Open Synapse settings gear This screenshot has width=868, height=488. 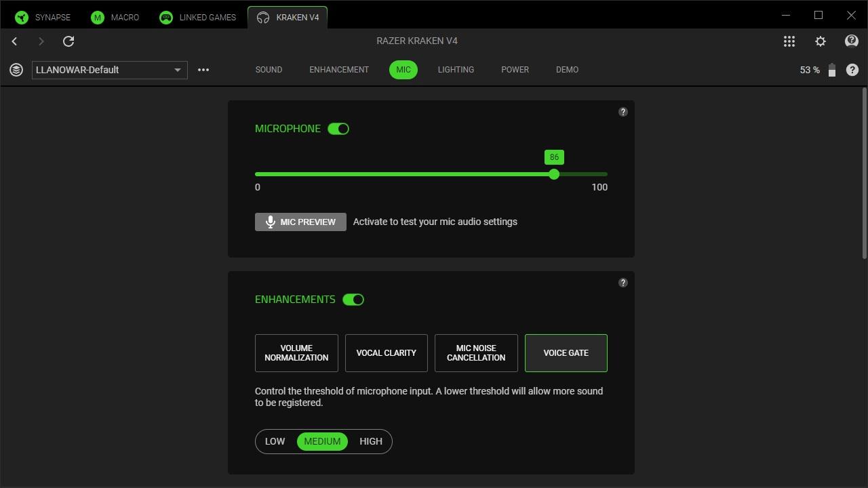click(x=821, y=41)
